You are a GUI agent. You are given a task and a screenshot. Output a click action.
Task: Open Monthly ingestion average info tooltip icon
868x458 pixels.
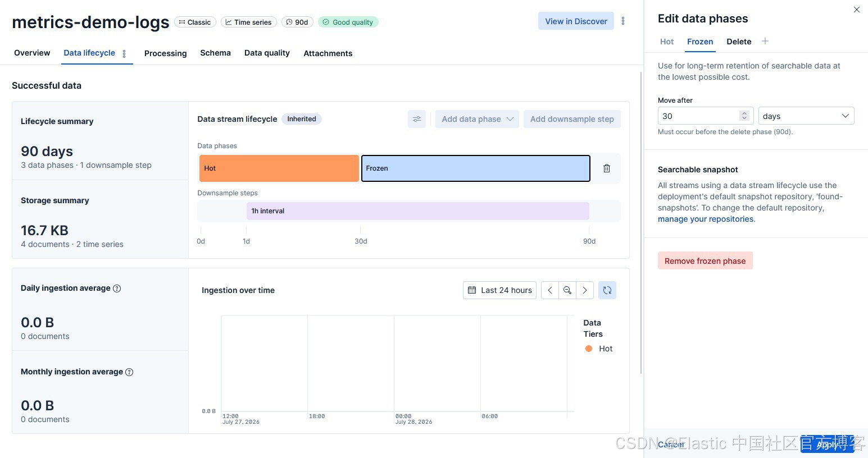click(x=129, y=372)
